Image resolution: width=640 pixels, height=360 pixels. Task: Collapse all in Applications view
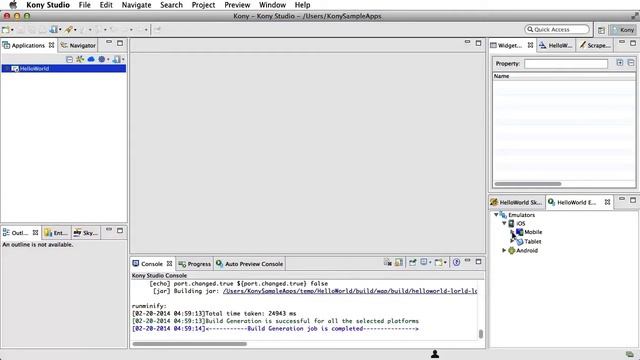[69, 60]
